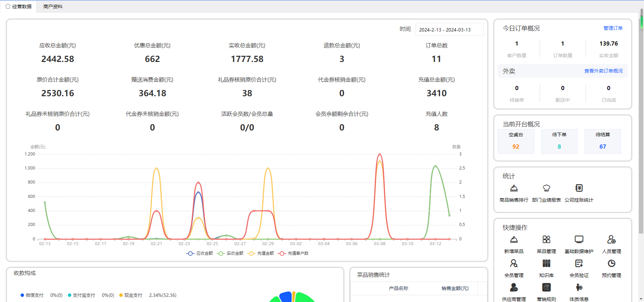Open the date range picker field

(x=449, y=29)
